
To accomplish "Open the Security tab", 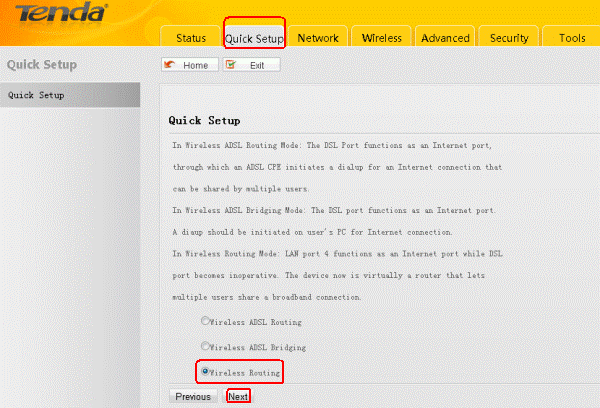I will click(509, 38).
